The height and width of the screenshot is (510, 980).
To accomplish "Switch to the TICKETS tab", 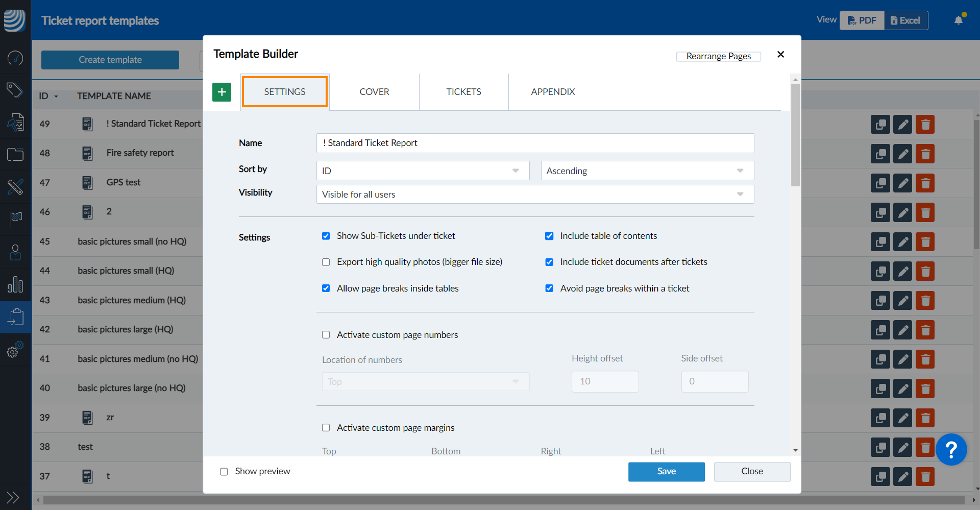I will pos(463,92).
